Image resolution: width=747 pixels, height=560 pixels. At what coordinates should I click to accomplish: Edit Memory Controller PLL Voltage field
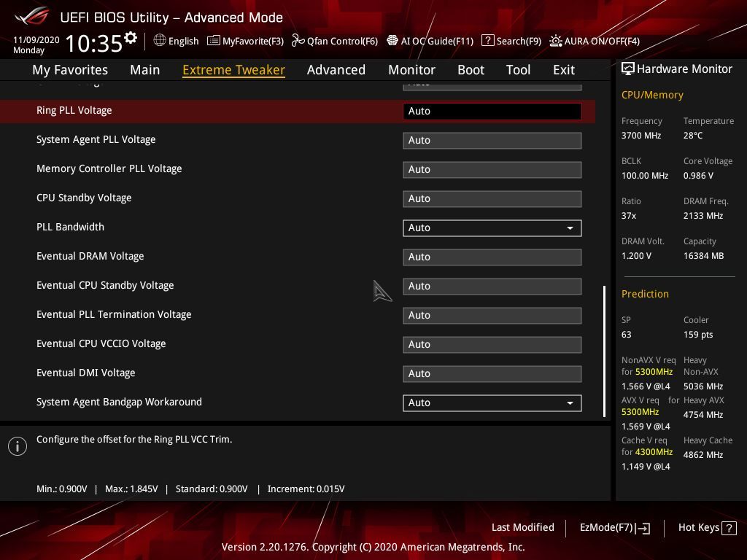[492, 169]
